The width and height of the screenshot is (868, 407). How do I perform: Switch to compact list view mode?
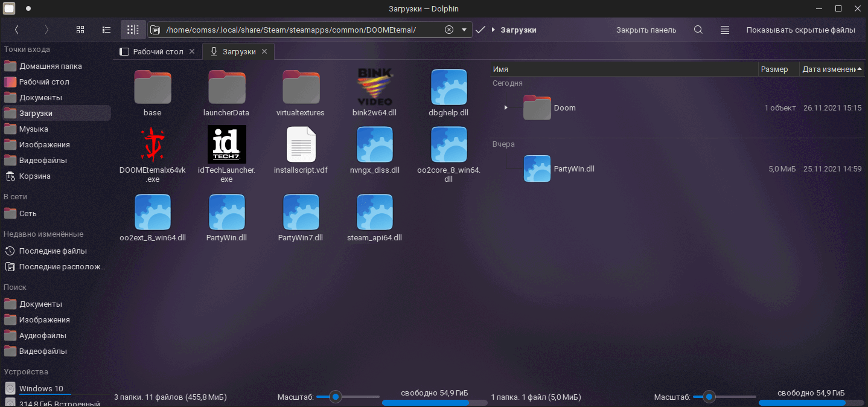click(107, 30)
